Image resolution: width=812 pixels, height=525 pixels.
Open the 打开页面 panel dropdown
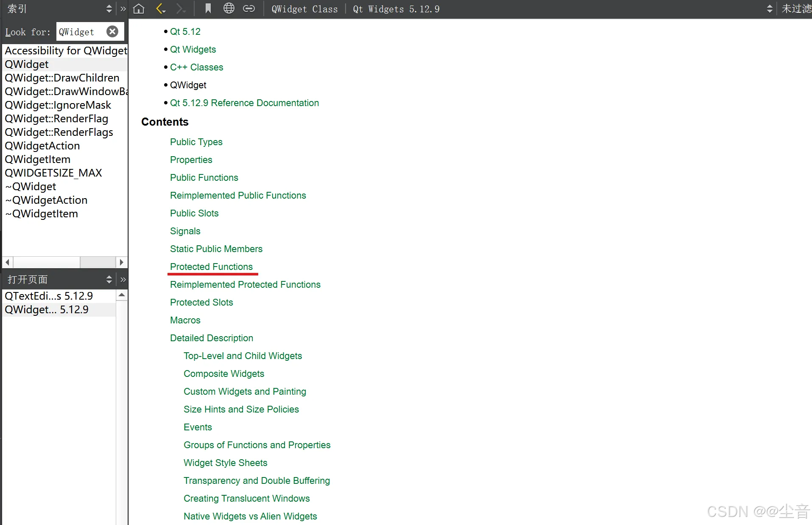109,279
